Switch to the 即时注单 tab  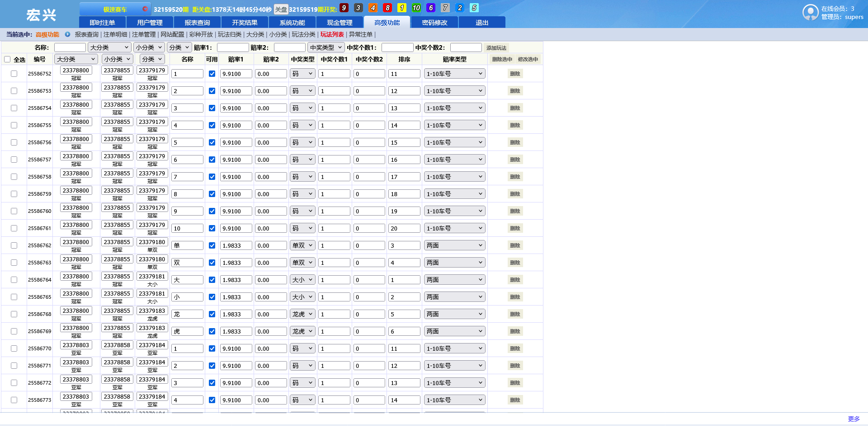pyautogui.click(x=102, y=23)
